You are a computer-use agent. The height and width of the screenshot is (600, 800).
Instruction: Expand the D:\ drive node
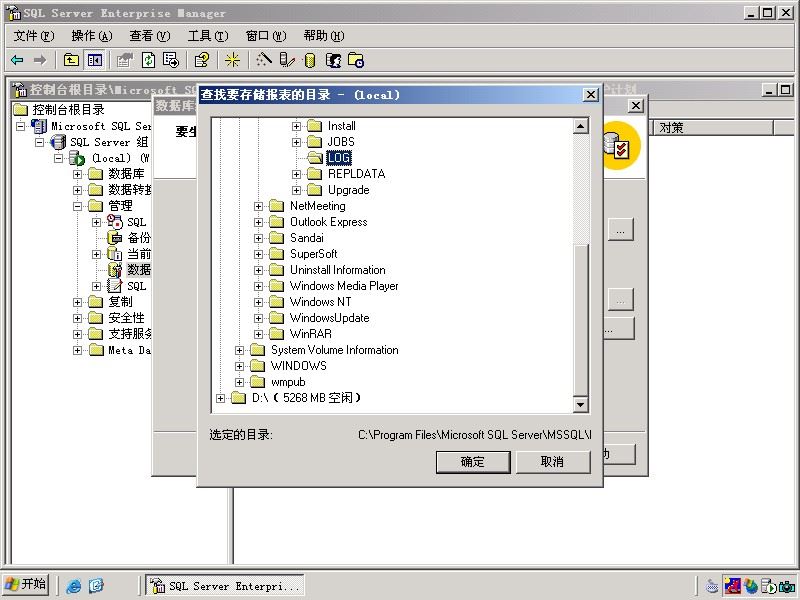220,398
